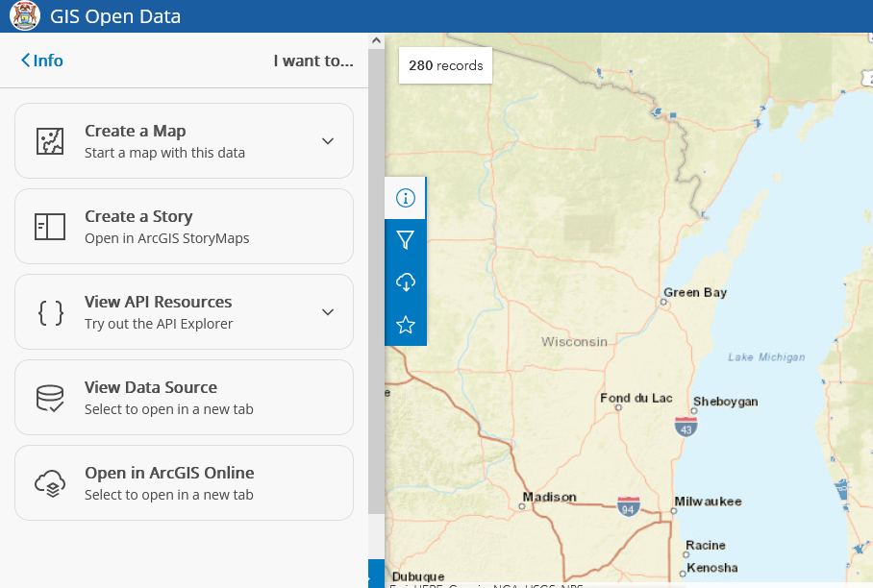Click the 280 records count badge
This screenshot has width=873, height=588.
[445, 65]
